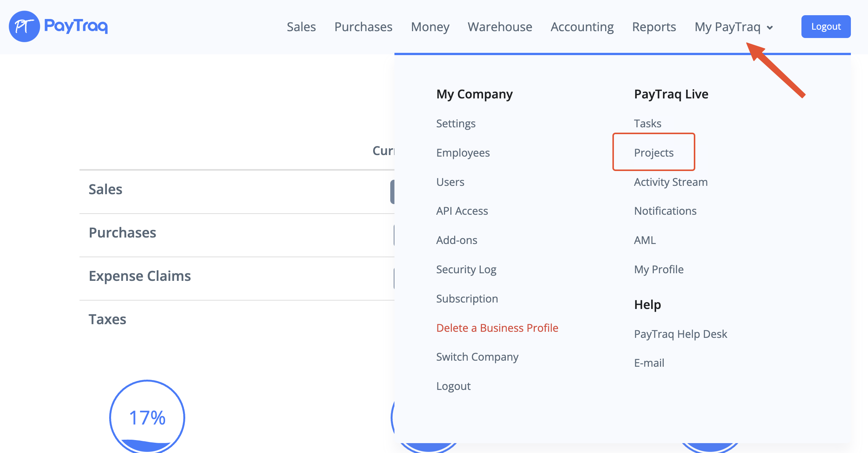This screenshot has width=868, height=453.
Task: Select API Access in My Company
Action: click(462, 211)
